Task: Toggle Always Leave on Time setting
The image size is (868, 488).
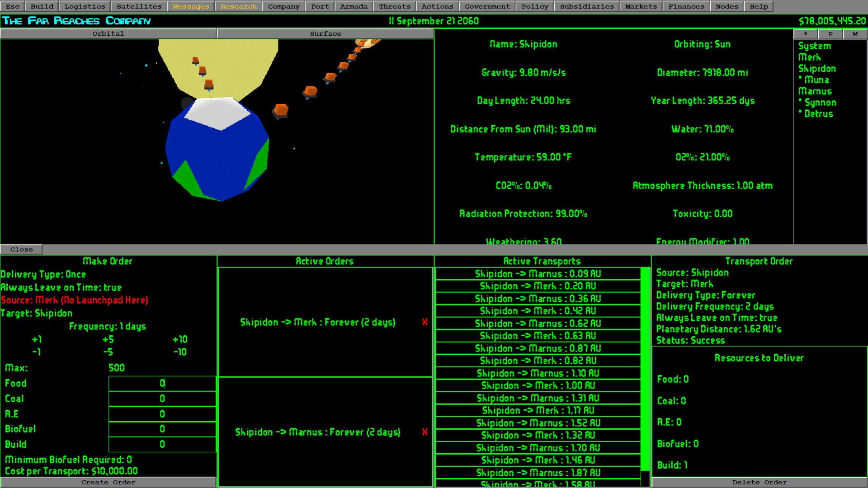Action: click(x=61, y=287)
